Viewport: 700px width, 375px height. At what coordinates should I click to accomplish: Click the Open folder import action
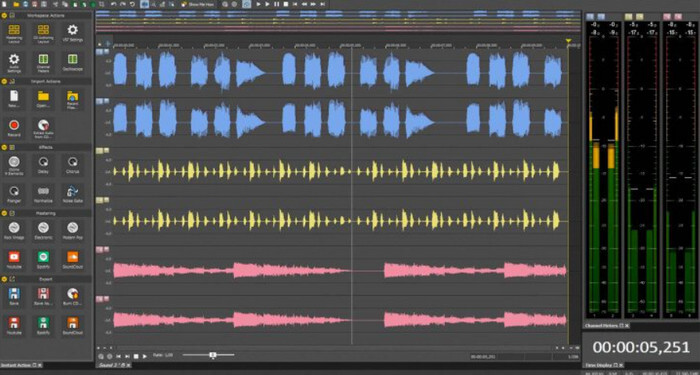[43, 99]
